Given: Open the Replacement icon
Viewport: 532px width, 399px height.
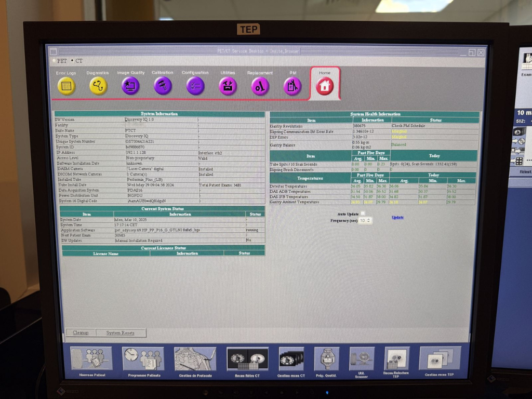Looking at the screenshot, I should (x=260, y=86).
